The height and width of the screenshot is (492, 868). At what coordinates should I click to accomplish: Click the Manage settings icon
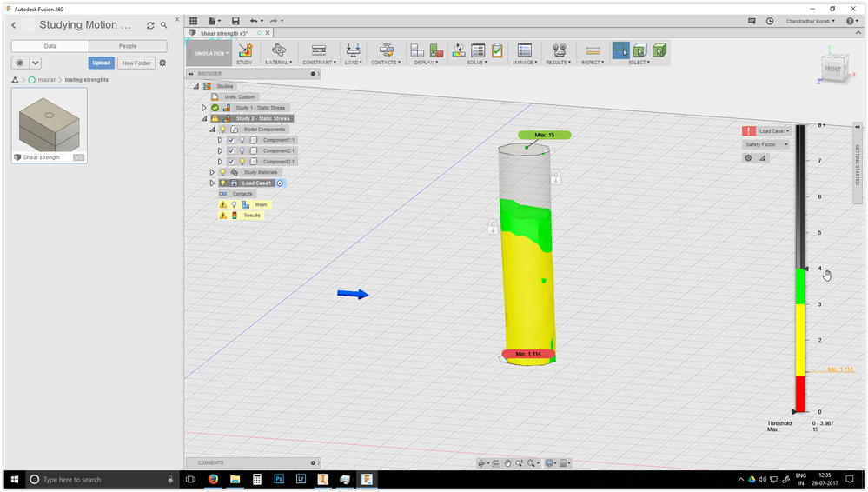pyautogui.click(x=524, y=50)
